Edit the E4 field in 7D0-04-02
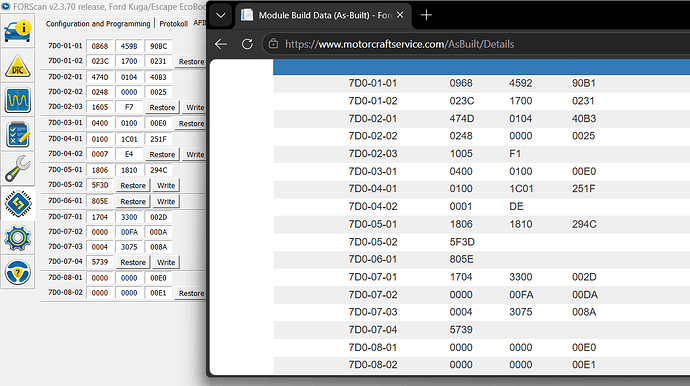690x386 pixels. (129, 154)
